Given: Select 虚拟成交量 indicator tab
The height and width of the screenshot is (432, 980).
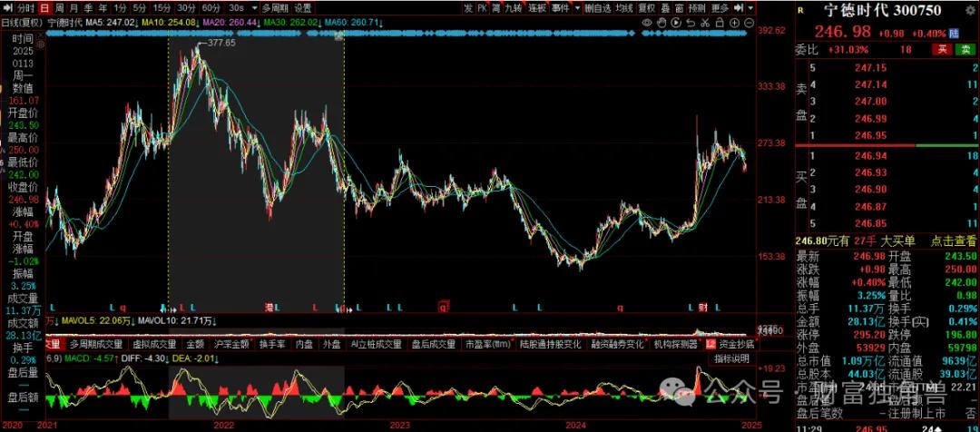Looking at the screenshot, I should (153, 345).
